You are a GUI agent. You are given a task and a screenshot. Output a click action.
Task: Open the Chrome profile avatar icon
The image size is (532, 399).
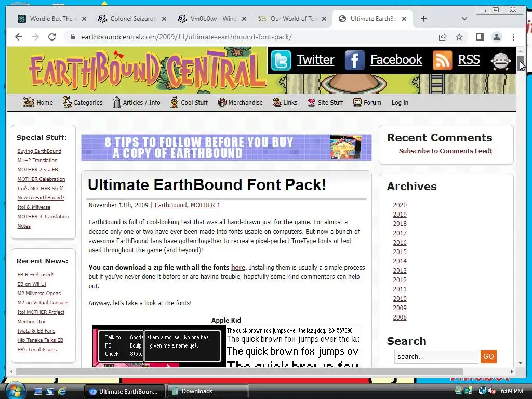tap(496, 37)
